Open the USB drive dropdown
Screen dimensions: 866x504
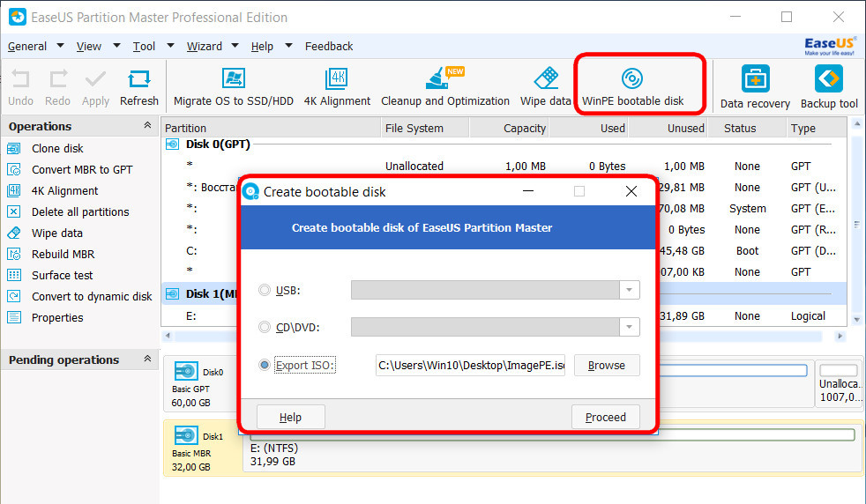click(x=629, y=290)
